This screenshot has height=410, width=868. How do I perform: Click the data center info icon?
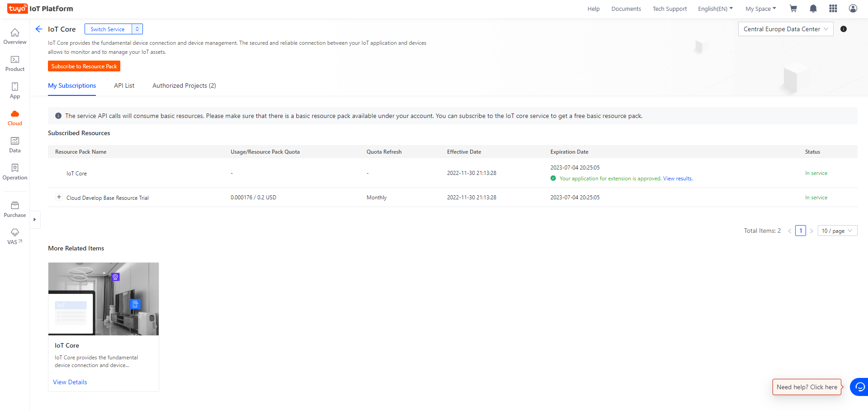click(843, 29)
